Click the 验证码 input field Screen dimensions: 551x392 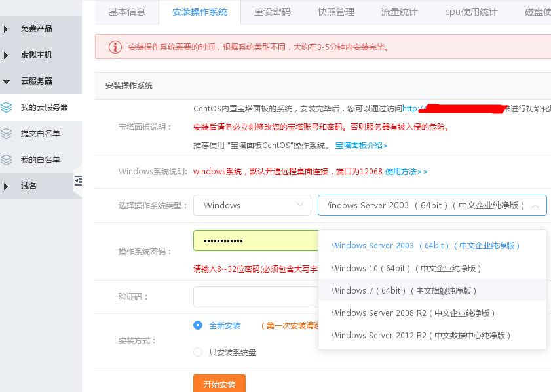pos(256,297)
